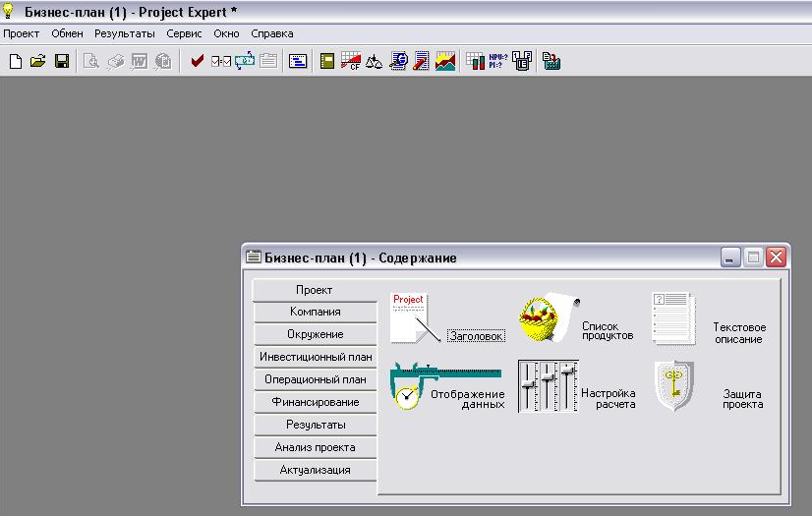Screen dimensions: 812x516
Task: Open the Проект menu
Action: point(22,33)
